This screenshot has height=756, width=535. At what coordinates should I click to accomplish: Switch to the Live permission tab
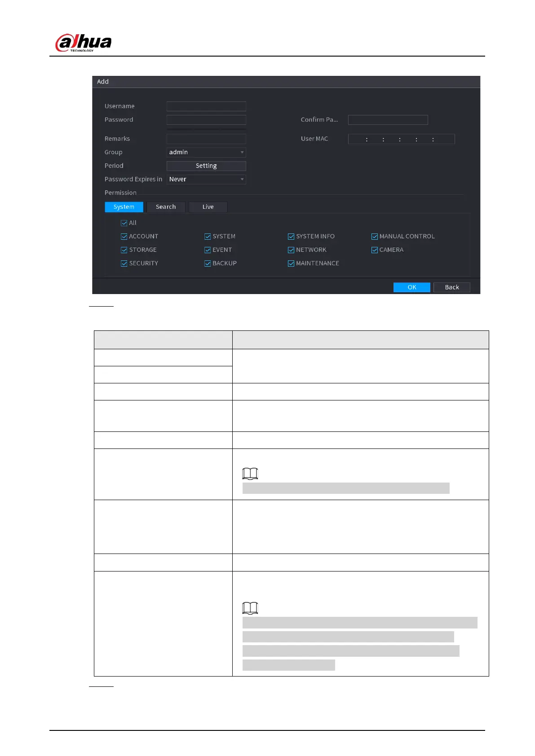[208, 207]
